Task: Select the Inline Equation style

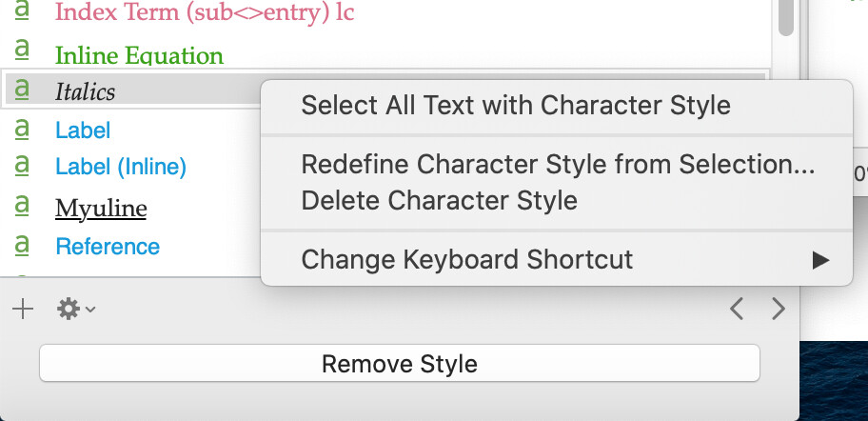Action: (x=139, y=55)
